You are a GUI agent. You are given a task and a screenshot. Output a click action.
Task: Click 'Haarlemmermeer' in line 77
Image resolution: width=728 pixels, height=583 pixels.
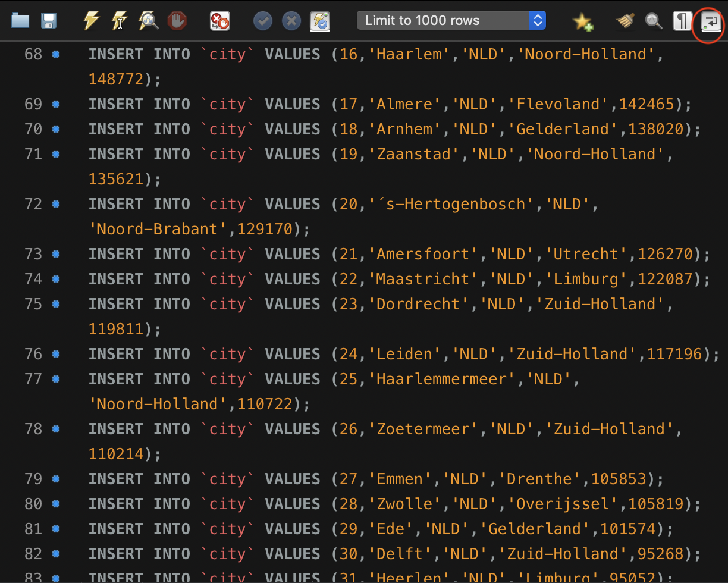(441, 379)
